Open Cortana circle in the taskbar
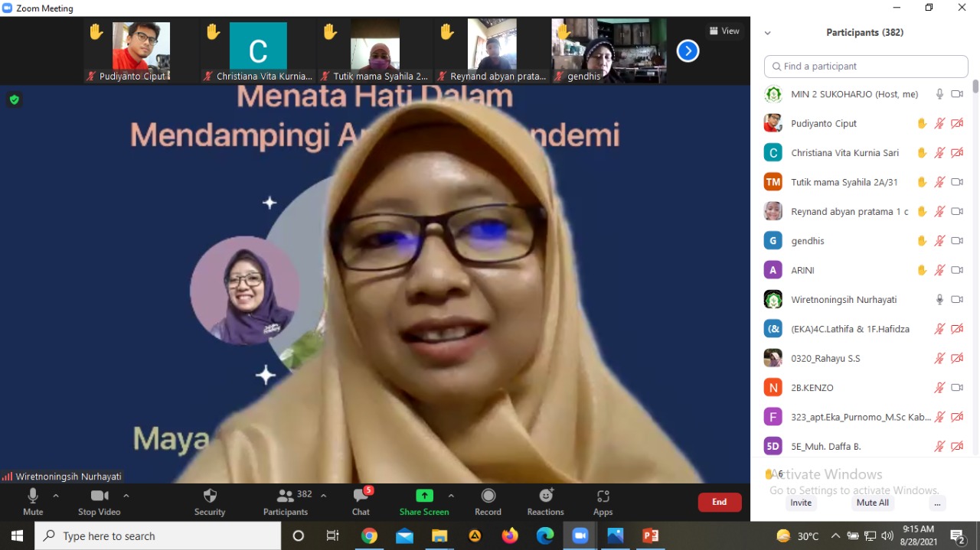Image resolution: width=980 pixels, height=550 pixels. [299, 535]
